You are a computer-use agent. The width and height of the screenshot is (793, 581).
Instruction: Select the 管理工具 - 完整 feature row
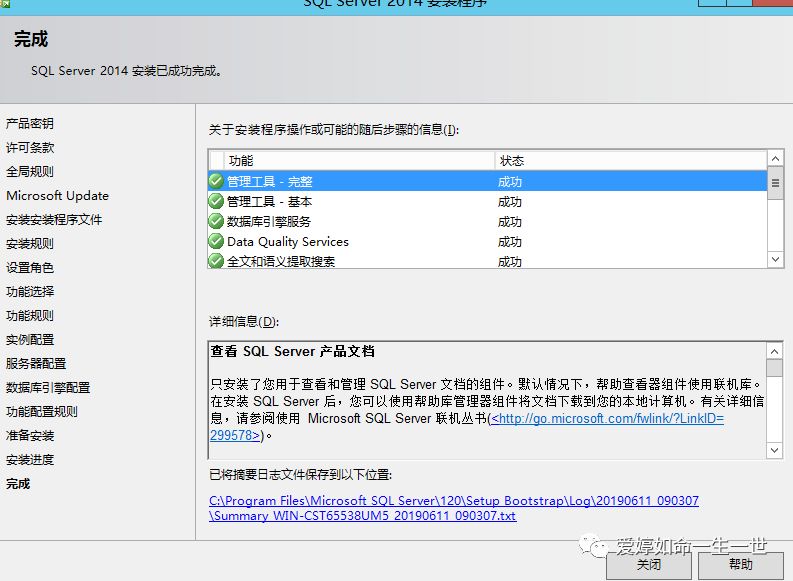[x=488, y=181]
